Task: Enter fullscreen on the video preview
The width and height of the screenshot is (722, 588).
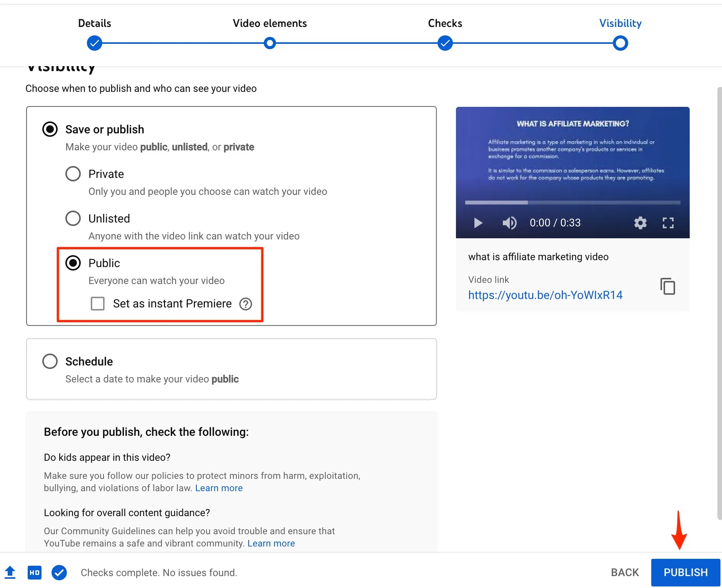Action: pos(668,223)
